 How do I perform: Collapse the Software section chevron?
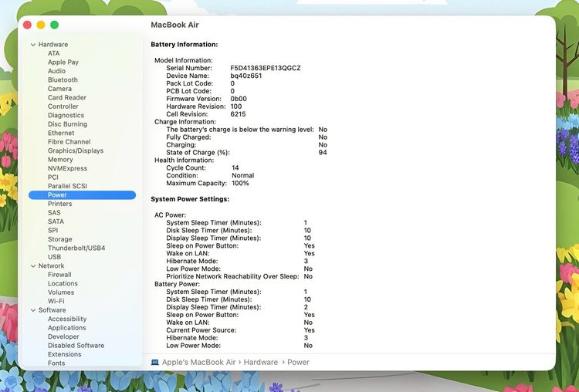coord(33,310)
